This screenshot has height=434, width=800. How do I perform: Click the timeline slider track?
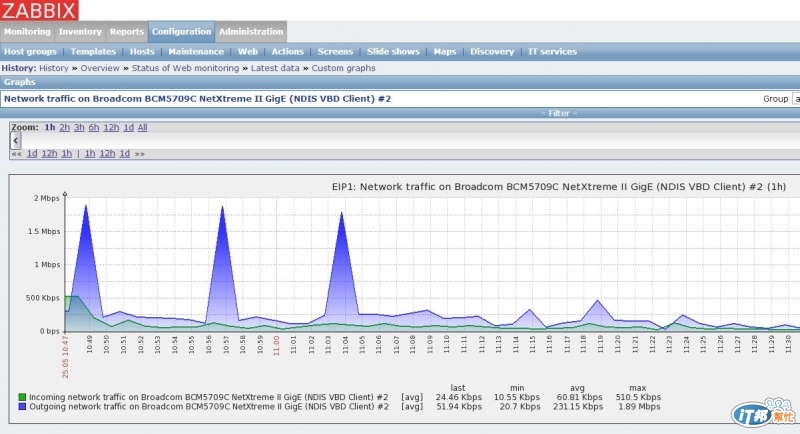tap(410, 141)
